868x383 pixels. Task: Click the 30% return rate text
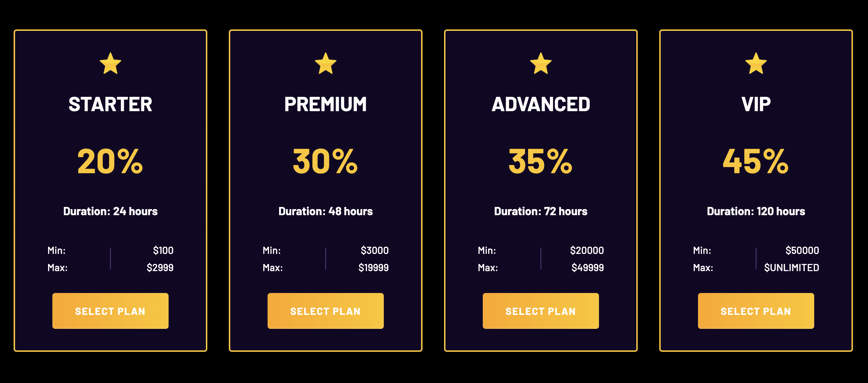pyautogui.click(x=326, y=161)
